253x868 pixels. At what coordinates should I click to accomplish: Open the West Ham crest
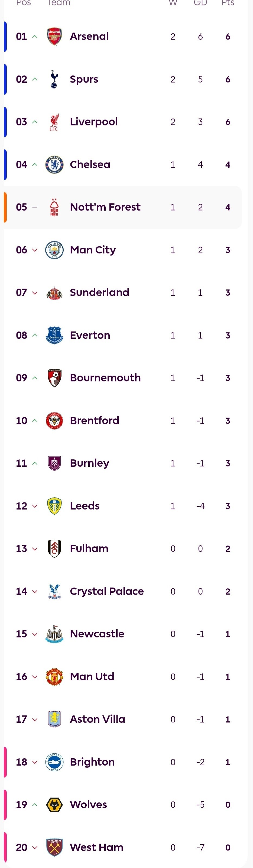[54, 847]
